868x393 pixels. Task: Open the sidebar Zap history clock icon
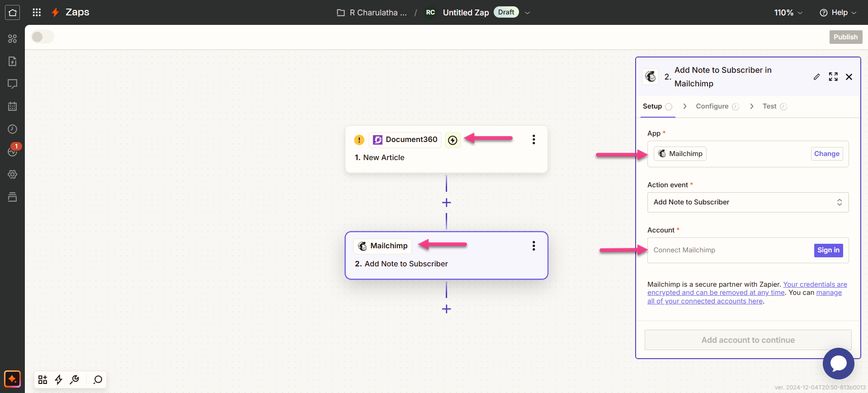[12, 129]
